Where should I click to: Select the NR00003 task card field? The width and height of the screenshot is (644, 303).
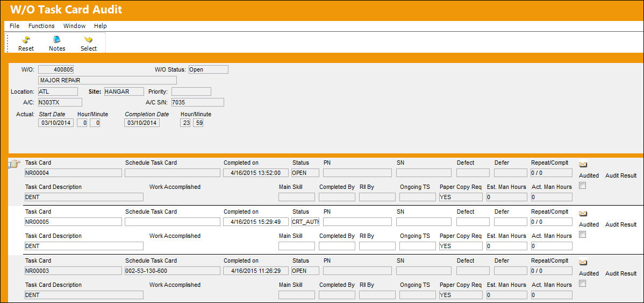[73, 271]
